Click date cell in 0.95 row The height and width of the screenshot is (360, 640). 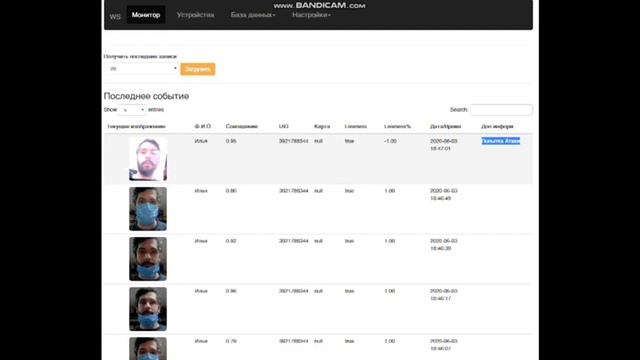(x=443, y=145)
